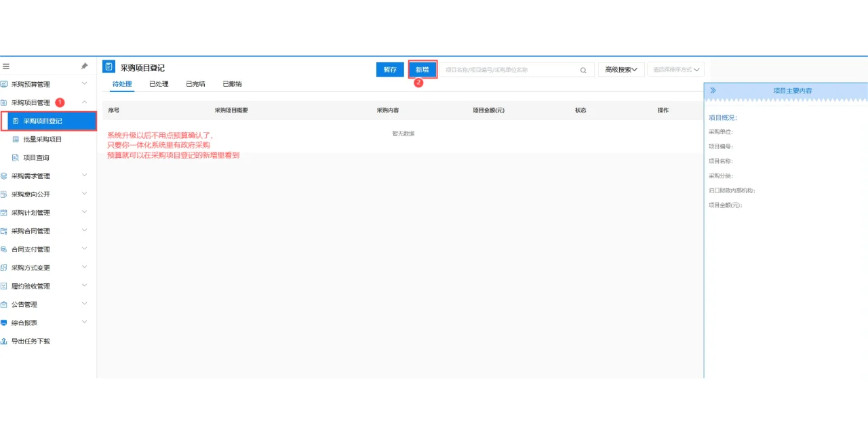Click the 序号 column header
The height and width of the screenshot is (433, 868).
[114, 110]
